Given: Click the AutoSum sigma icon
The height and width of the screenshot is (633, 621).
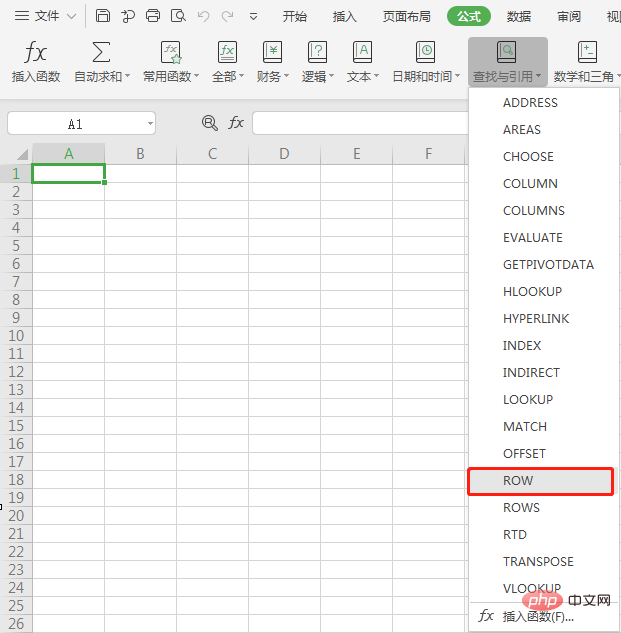Looking at the screenshot, I should (x=101, y=53).
